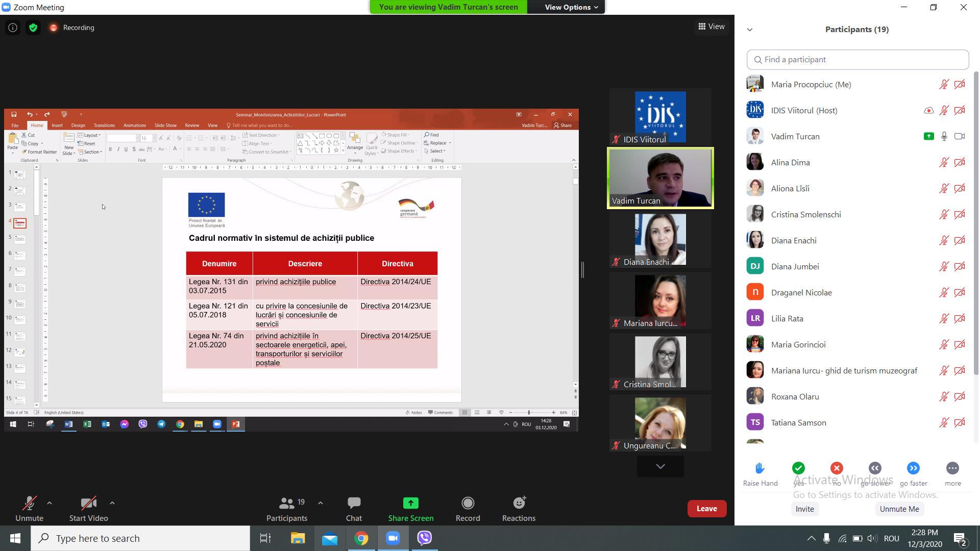Viewport: 980px width, 551px height.
Task: Click Windows Start button
Action: [x=15, y=538]
